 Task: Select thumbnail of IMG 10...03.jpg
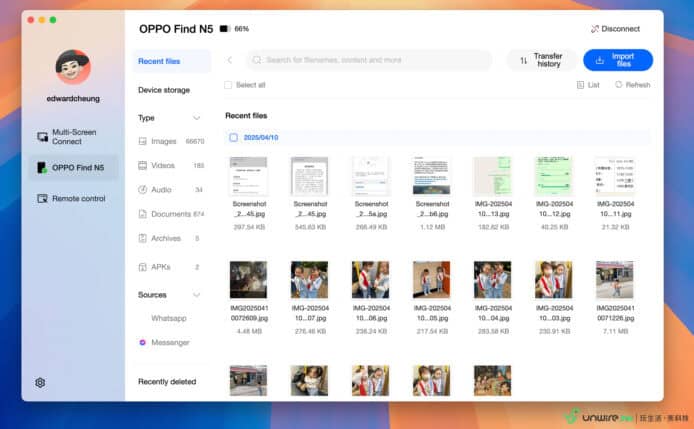click(x=554, y=280)
